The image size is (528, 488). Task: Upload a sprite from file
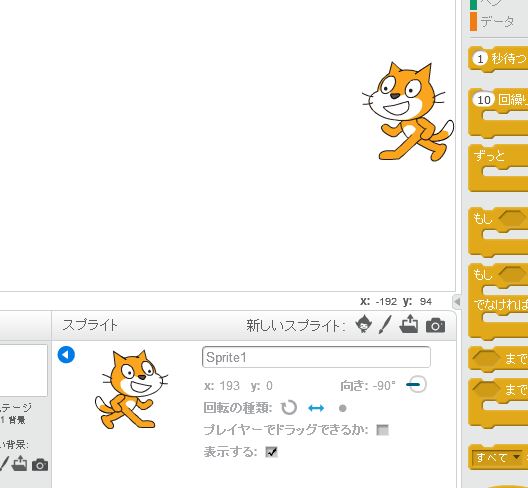[x=409, y=324]
